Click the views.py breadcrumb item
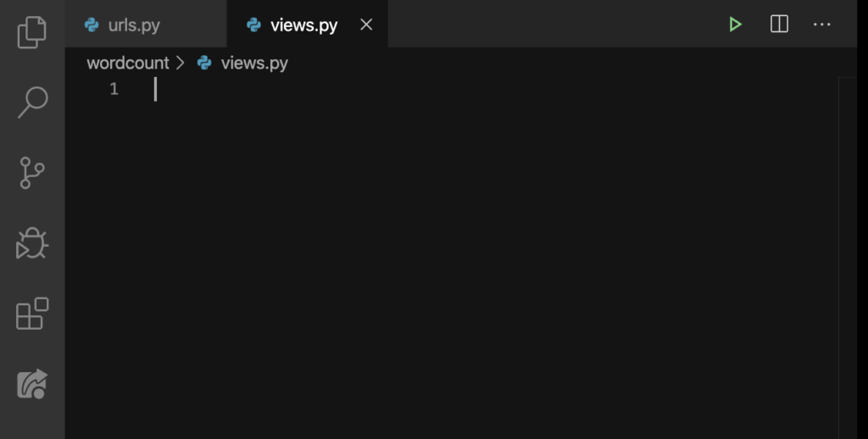 [x=254, y=63]
